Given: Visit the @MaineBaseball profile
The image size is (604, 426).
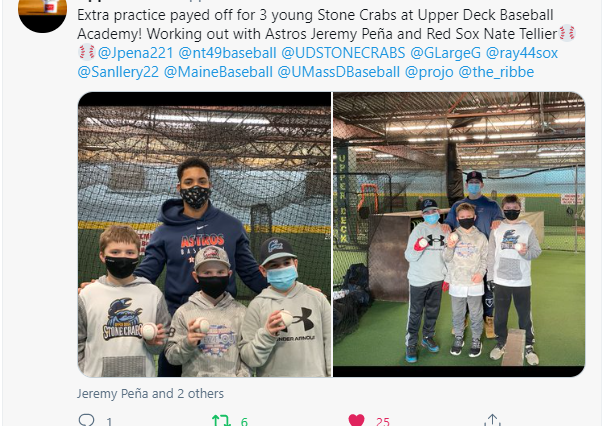Looking at the screenshot, I should (x=218, y=72).
